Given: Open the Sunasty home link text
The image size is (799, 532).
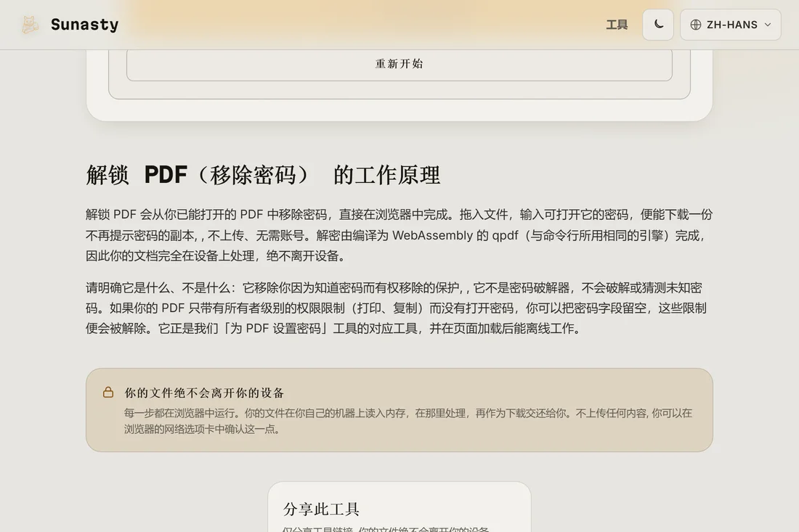Looking at the screenshot, I should pyautogui.click(x=84, y=25).
